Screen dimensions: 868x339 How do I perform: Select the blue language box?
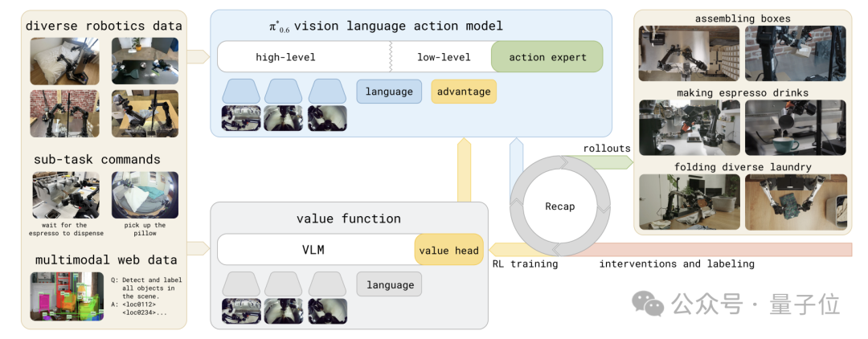pos(389,92)
